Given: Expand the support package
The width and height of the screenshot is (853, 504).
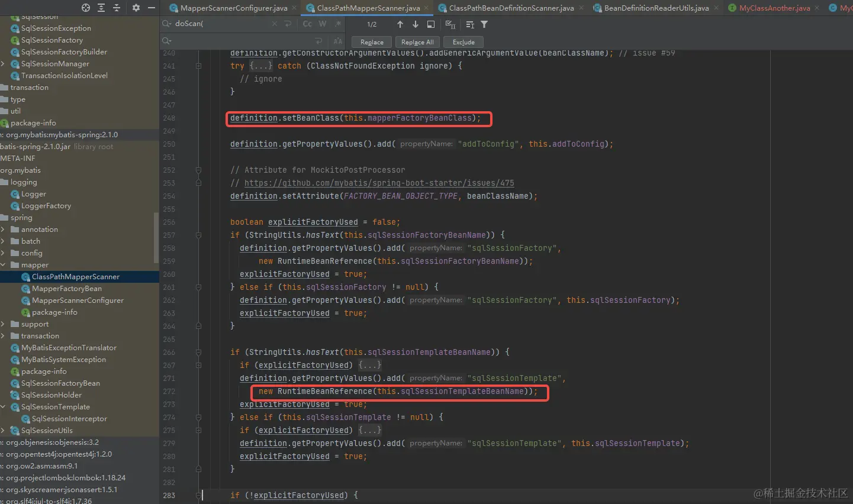Looking at the screenshot, I should pos(3,324).
